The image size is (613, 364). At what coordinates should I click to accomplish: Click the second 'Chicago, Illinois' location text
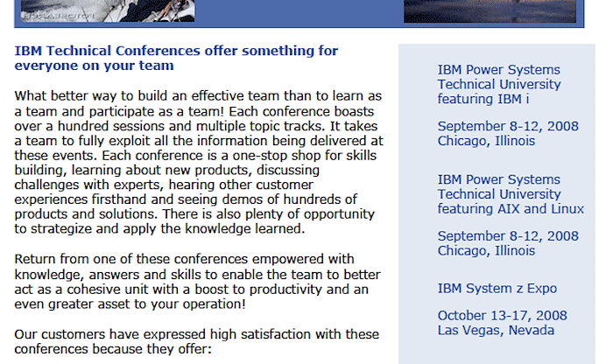[x=486, y=251]
